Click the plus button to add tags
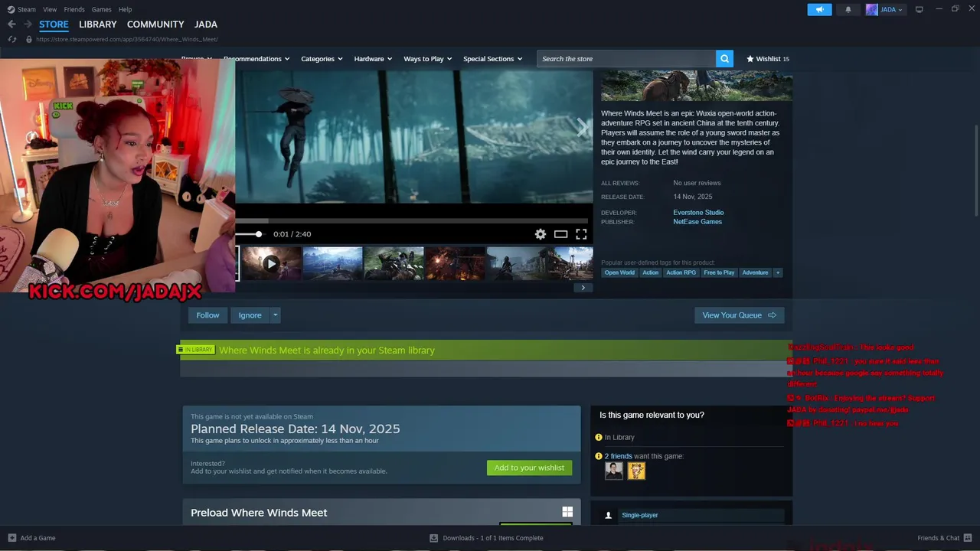 click(778, 272)
